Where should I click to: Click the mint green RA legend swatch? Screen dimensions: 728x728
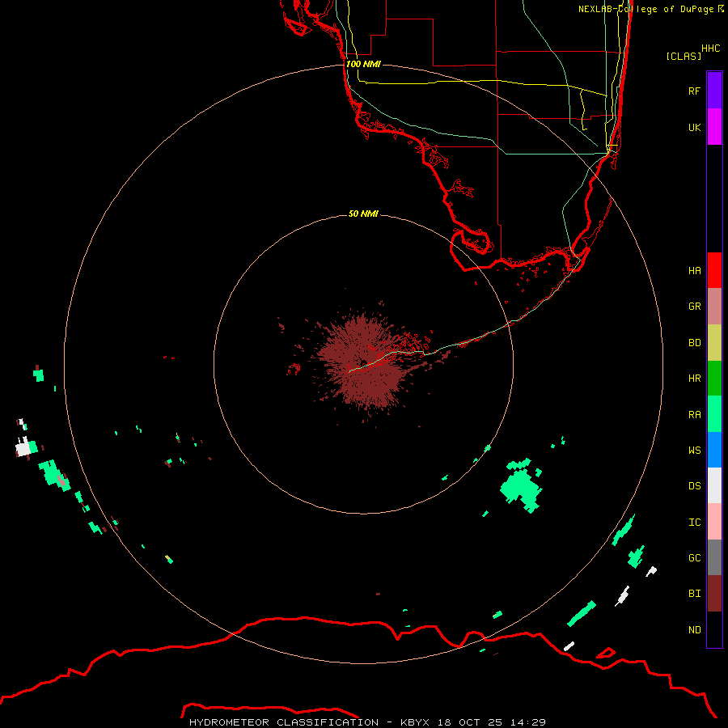click(714, 414)
